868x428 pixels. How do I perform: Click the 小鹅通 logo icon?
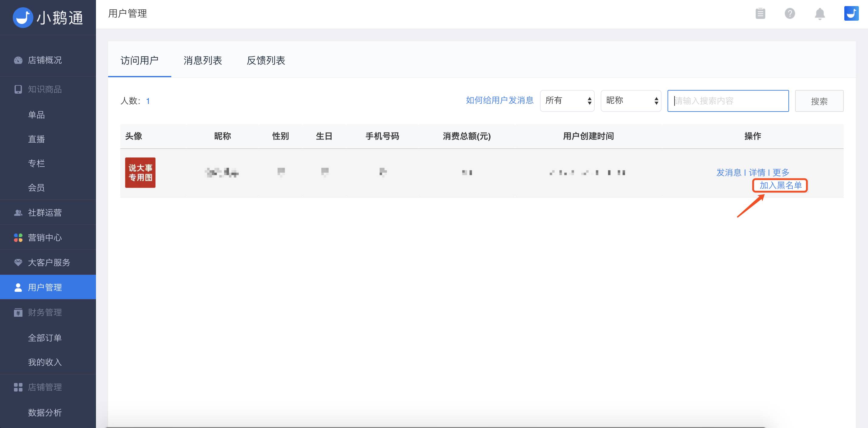click(x=23, y=18)
